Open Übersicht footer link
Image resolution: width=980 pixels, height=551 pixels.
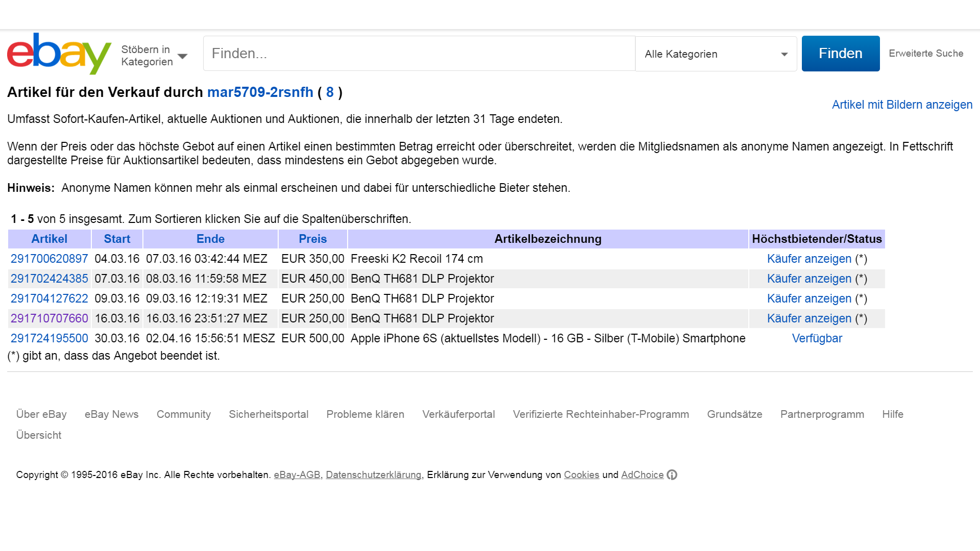click(39, 435)
